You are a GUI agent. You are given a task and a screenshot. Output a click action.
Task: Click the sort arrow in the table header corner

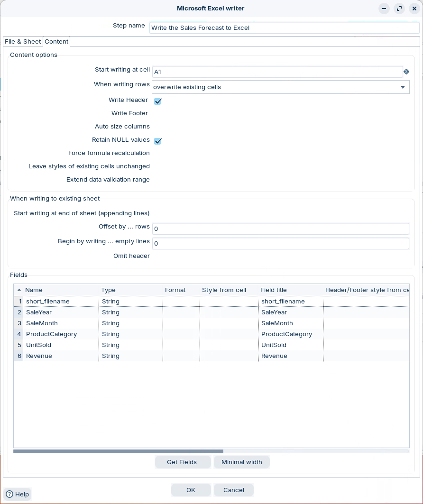pyautogui.click(x=19, y=290)
